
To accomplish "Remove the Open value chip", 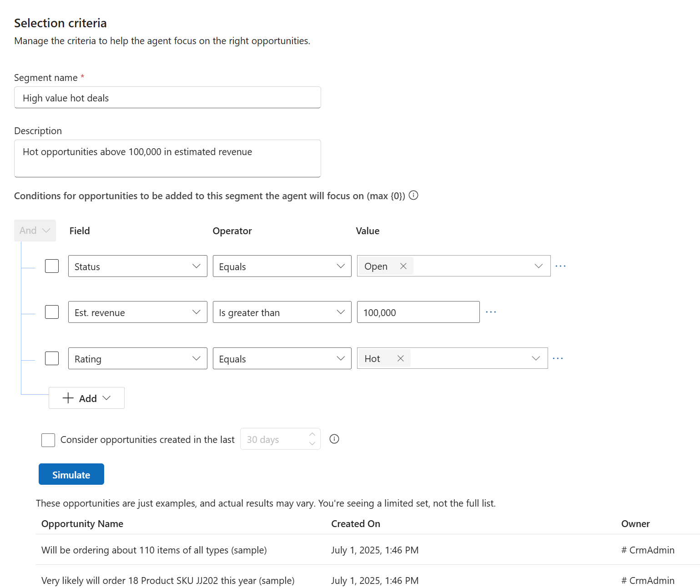I will coord(403,266).
